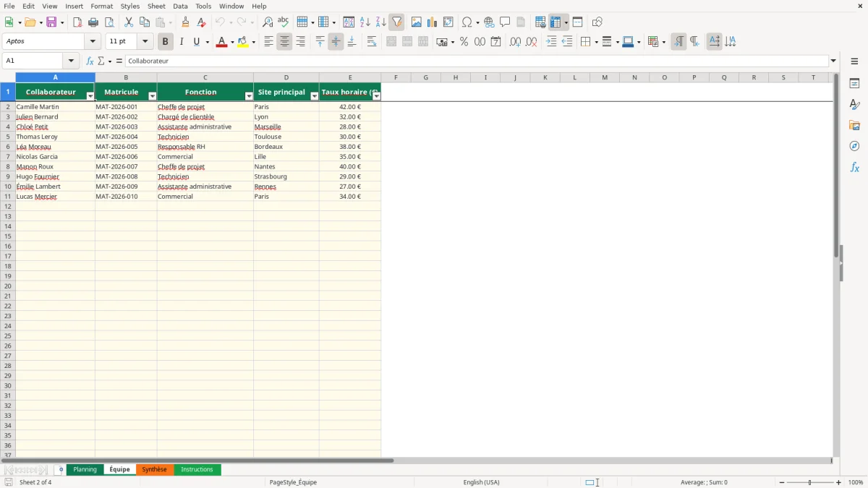Click the zoom out minus button
868x488 pixels.
click(x=782, y=482)
